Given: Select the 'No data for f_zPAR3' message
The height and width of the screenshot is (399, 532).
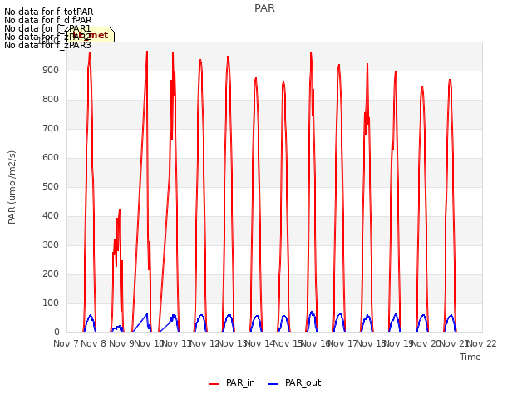Looking at the screenshot, I should click(x=48, y=45).
